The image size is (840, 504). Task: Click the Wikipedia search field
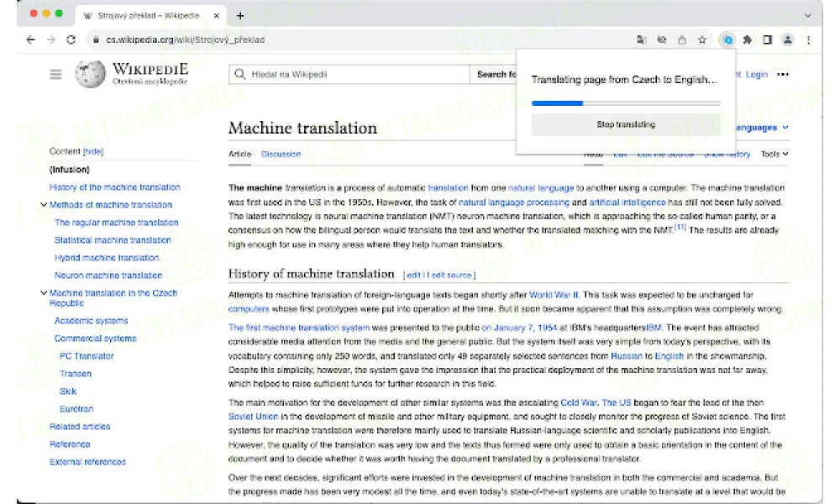tap(349, 74)
